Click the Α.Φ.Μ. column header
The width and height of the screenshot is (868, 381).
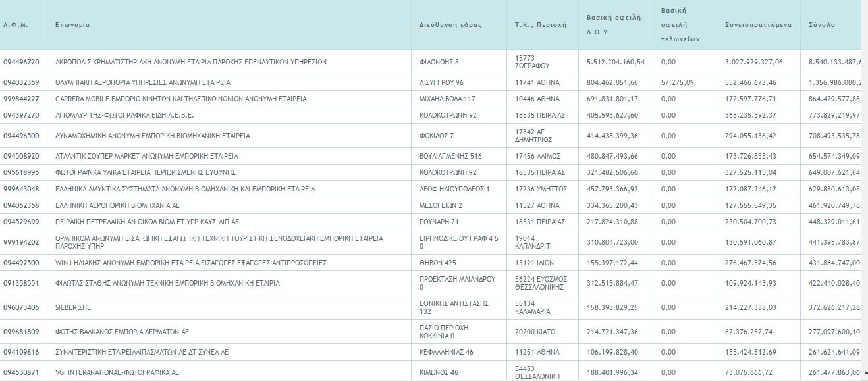click(x=14, y=25)
